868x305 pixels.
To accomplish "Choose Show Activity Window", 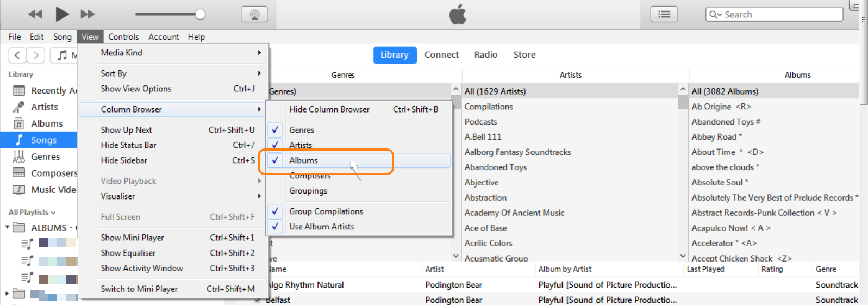I will [174, 268].
